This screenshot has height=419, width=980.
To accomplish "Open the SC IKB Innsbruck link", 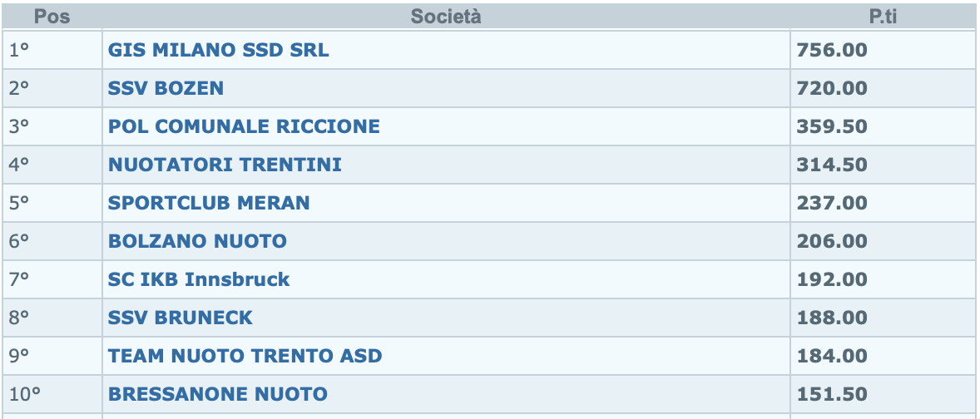I will point(199,279).
